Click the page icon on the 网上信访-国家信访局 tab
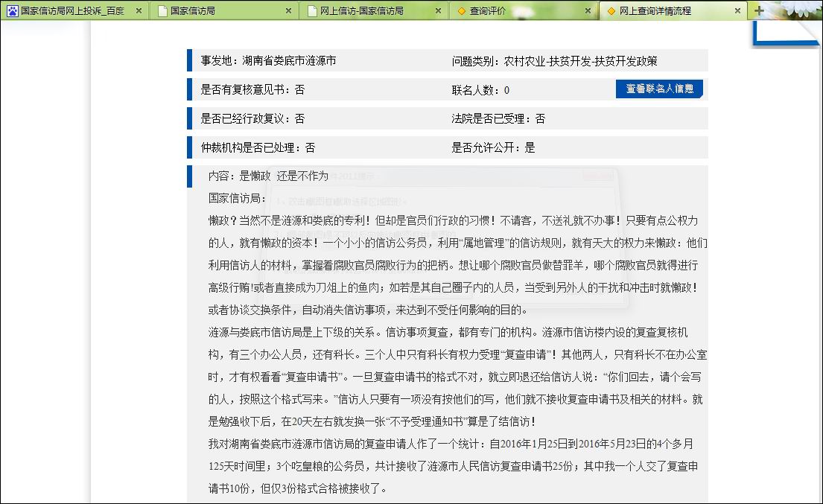 click(x=311, y=11)
